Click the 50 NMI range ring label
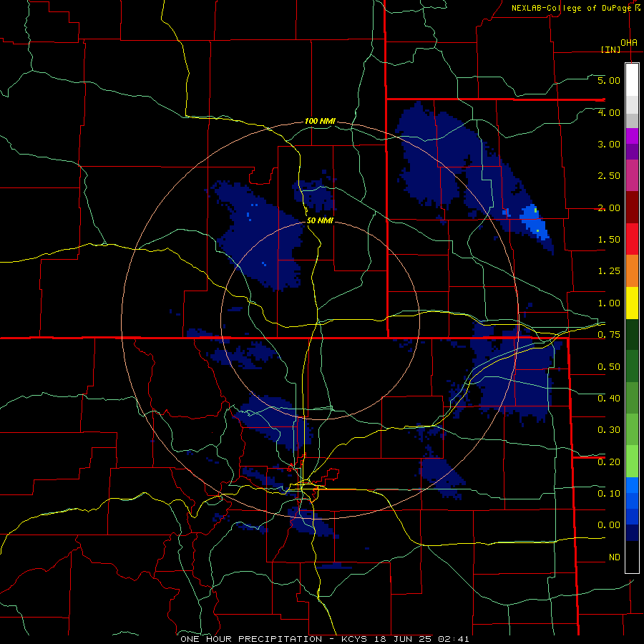 pos(320,221)
